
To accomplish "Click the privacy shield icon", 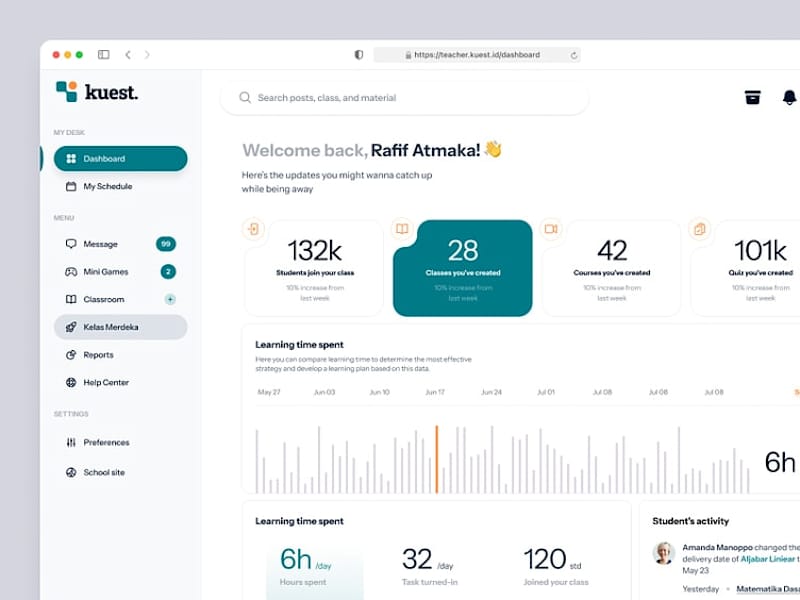I will 359,55.
